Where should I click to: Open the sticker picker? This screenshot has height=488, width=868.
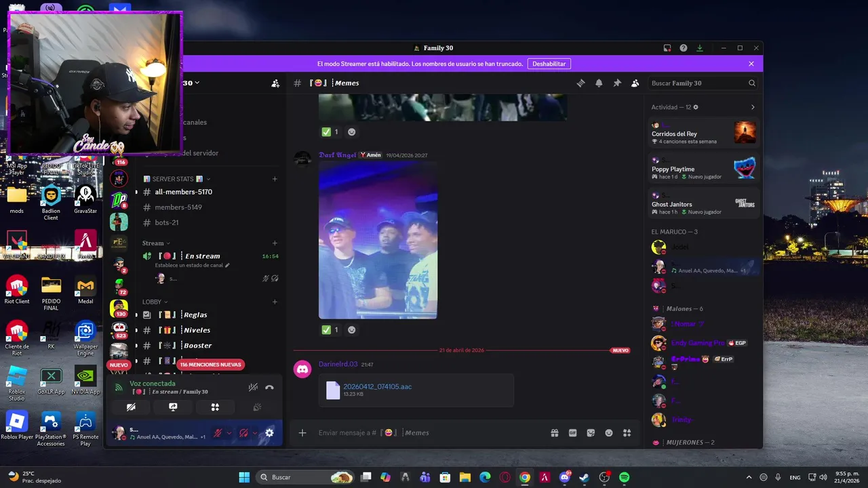point(591,433)
